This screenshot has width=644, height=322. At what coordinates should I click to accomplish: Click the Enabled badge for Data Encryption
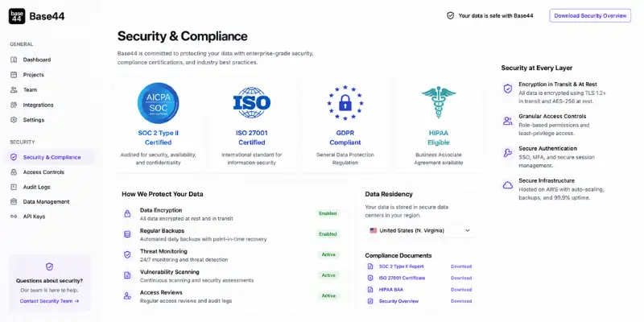pos(328,213)
